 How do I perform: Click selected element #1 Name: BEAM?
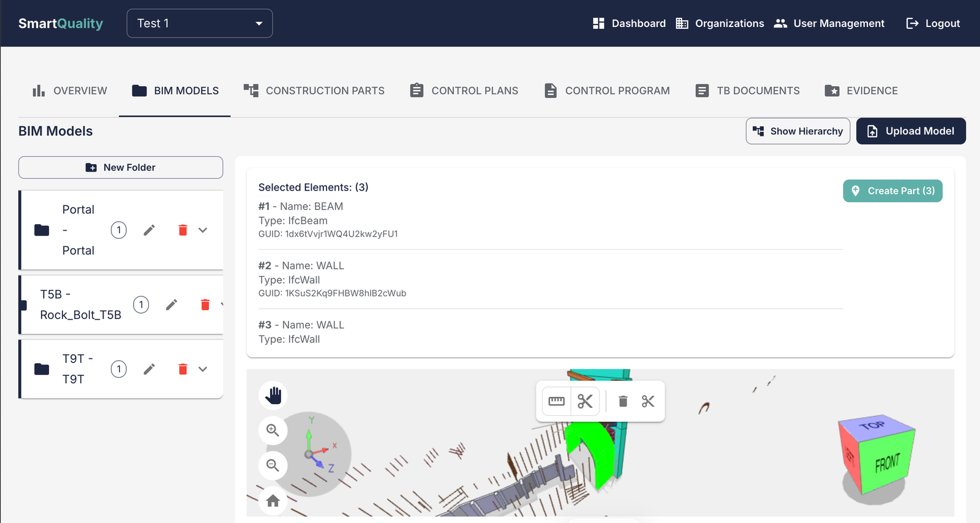tap(301, 206)
